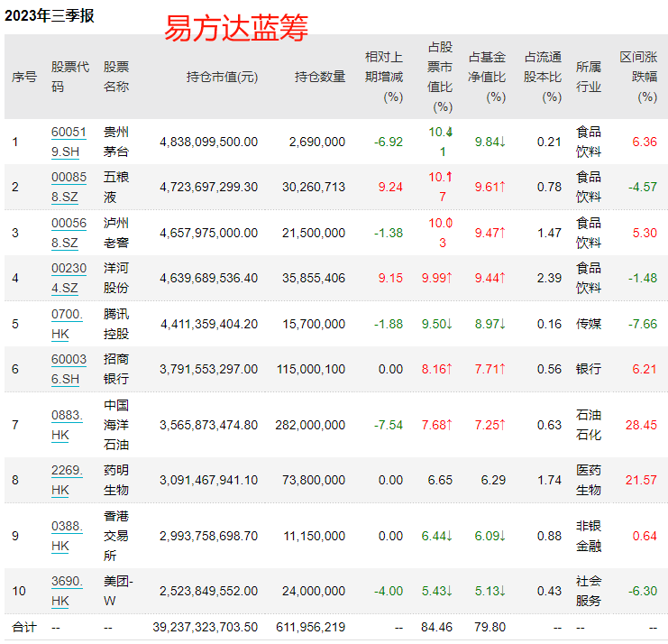Viewport: 668px width, 644px height.
Task: Click the float share ratio 1.74
Action: coord(549,481)
